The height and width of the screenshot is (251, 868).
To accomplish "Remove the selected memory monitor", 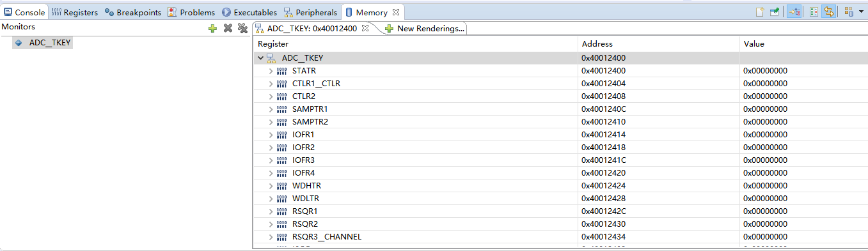I will coord(228,28).
